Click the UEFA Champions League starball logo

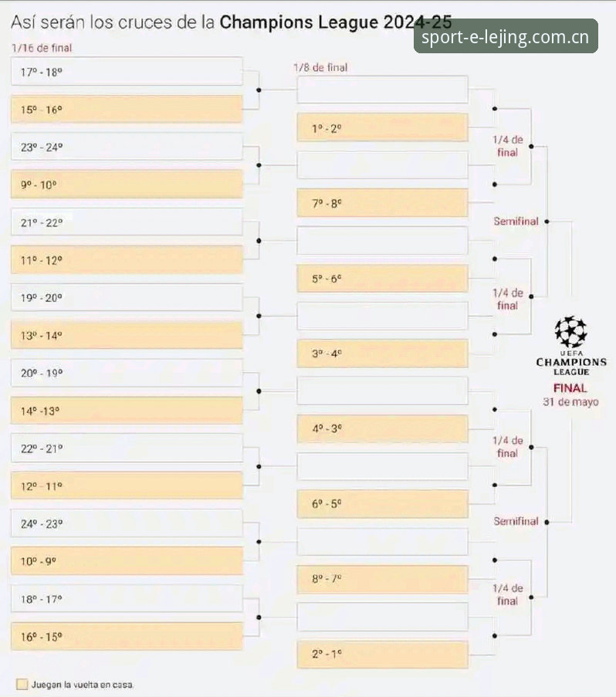click(570, 332)
